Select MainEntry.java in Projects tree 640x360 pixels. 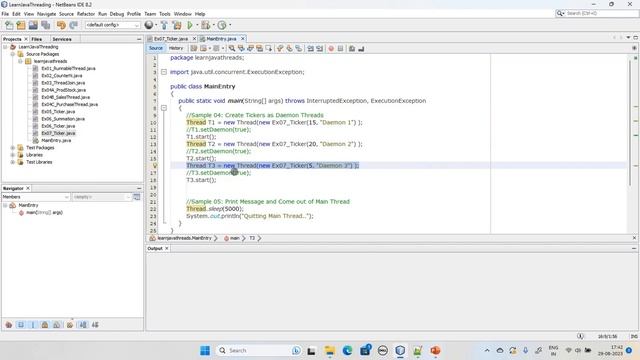(56, 140)
